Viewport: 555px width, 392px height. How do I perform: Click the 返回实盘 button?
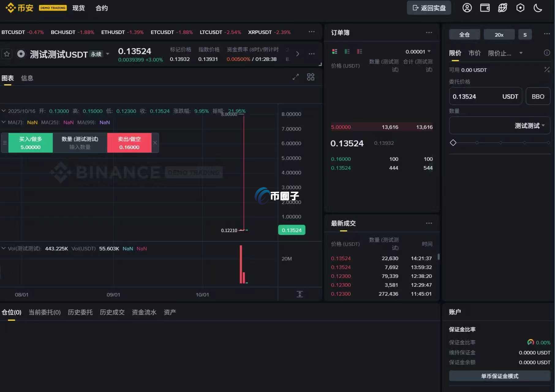click(429, 8)
